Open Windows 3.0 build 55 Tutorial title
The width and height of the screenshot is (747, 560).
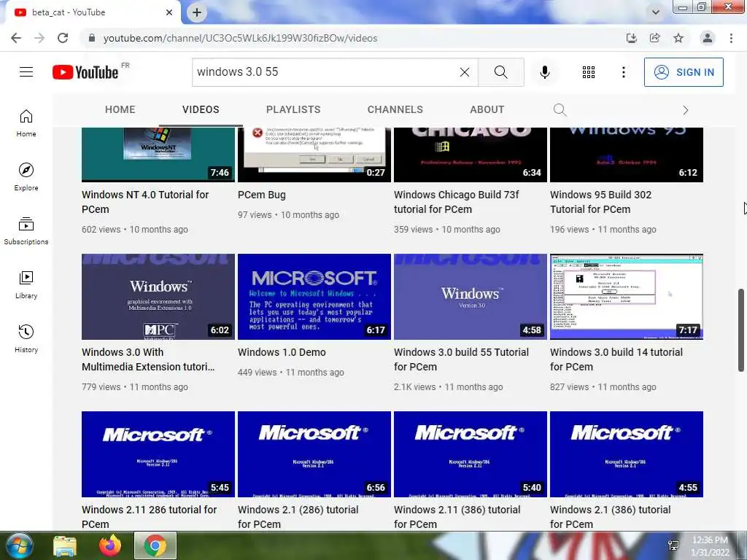[461, 359]
